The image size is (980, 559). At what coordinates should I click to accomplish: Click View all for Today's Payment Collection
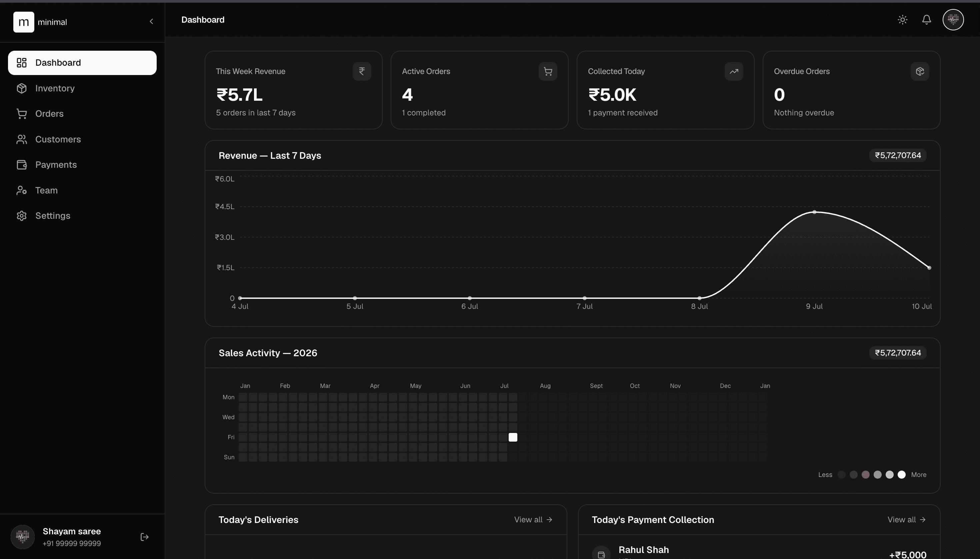click(907, 519)
